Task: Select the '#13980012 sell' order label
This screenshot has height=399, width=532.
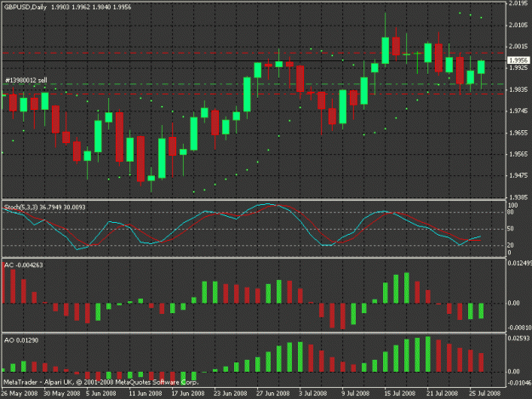Action: click(26, 80)
